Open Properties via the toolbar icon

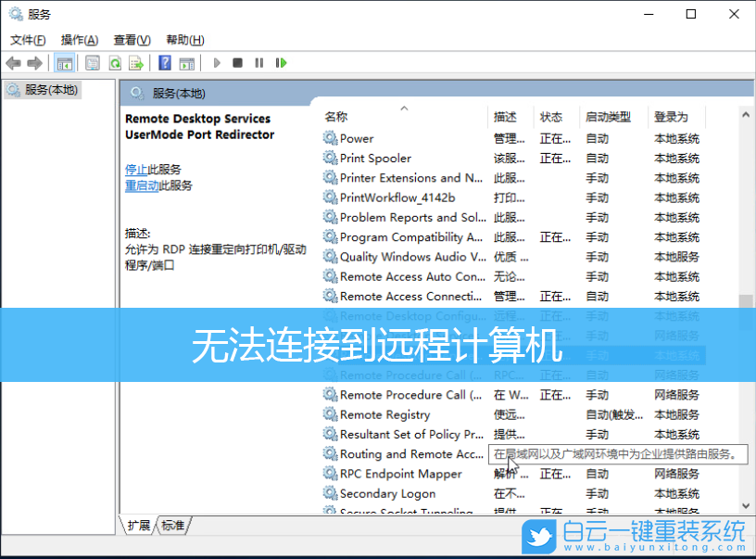(93, 62)
